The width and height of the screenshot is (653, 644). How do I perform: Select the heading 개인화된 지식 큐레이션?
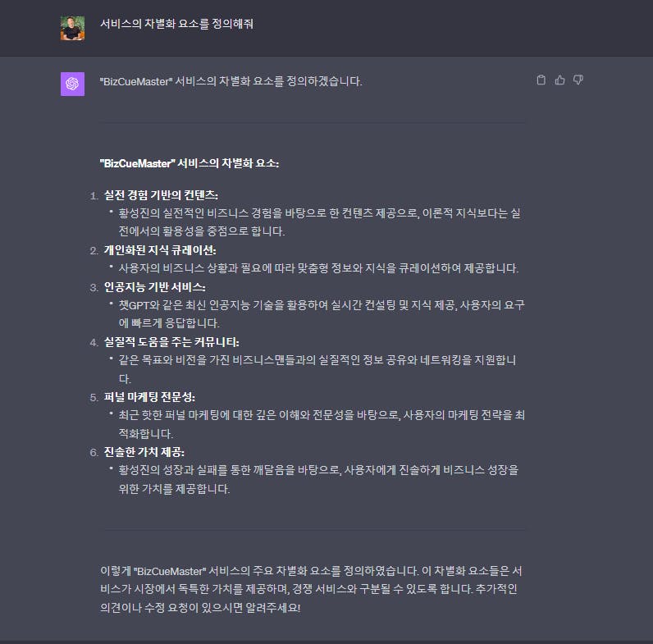[160, 250]
